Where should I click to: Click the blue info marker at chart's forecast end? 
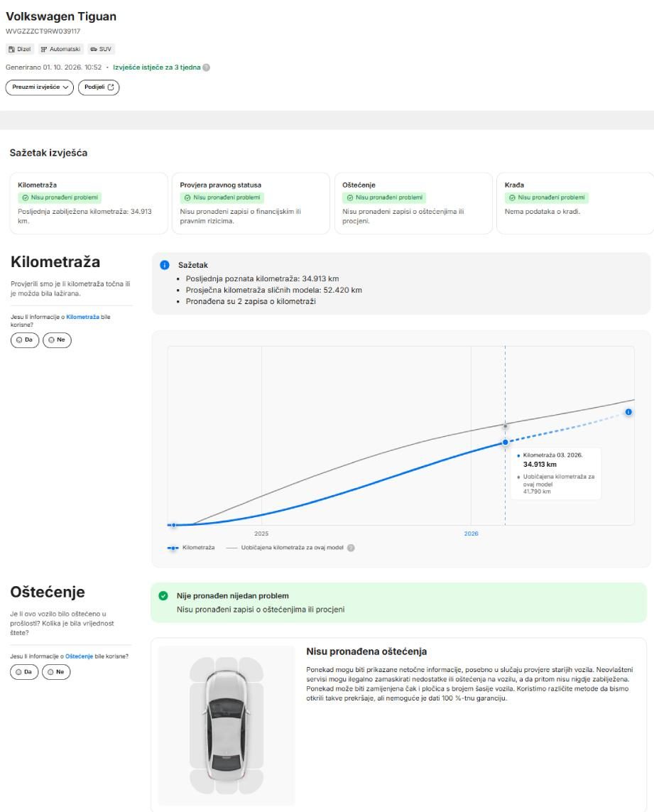pyautogui.click(x=628, y=412)
